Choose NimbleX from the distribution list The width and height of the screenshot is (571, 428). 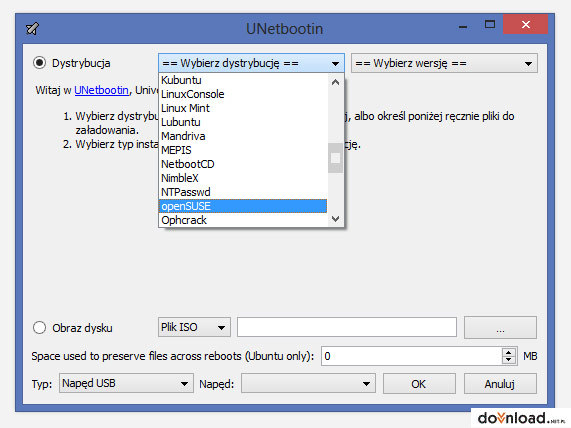tap(243, 178)
